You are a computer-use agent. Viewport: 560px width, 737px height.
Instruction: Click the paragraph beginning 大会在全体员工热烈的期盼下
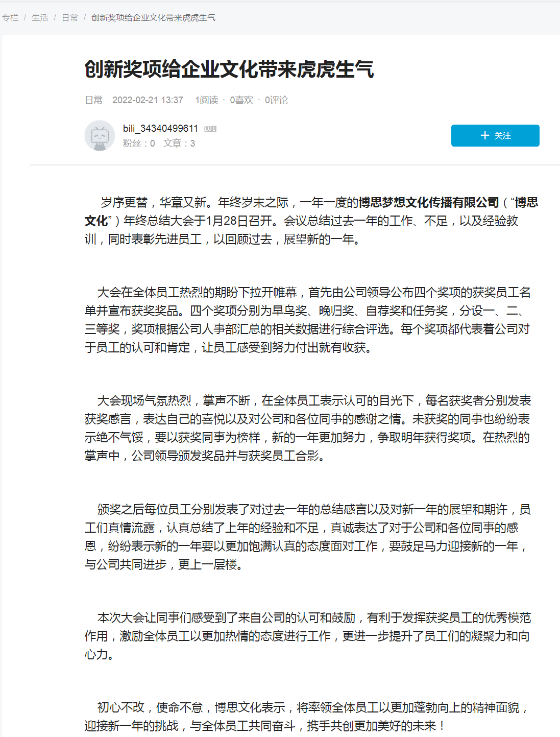coord(308,320)
